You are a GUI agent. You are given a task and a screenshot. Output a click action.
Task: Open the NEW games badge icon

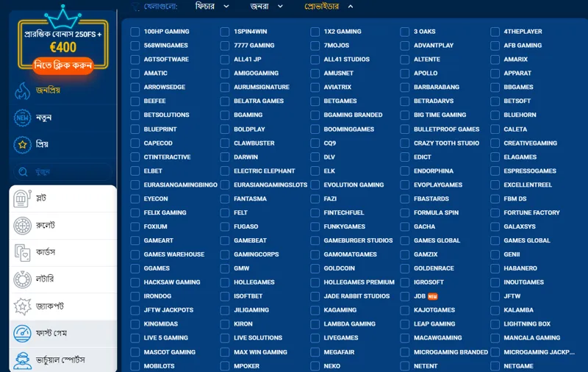[23, 118]
